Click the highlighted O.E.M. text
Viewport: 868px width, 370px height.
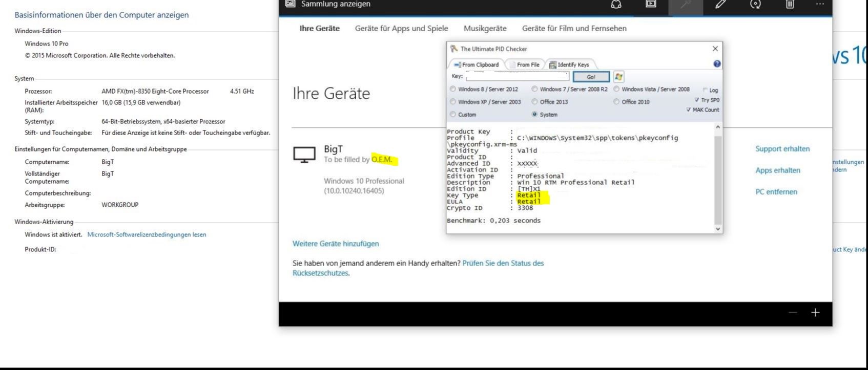coord(382,160)
